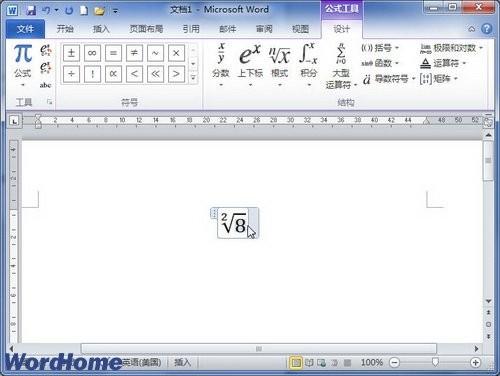The image size is (500, 376).
Task: Open the Word Help question icon
Action: (x=487, y=29)
